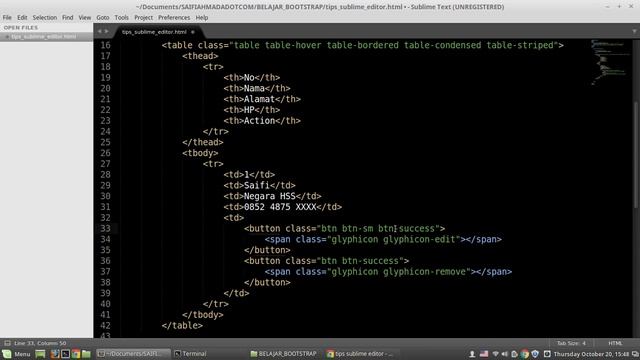Click the <td>Saifi</td> line
The height and width of the screenshot is (360, 640).
click(259, 185)
